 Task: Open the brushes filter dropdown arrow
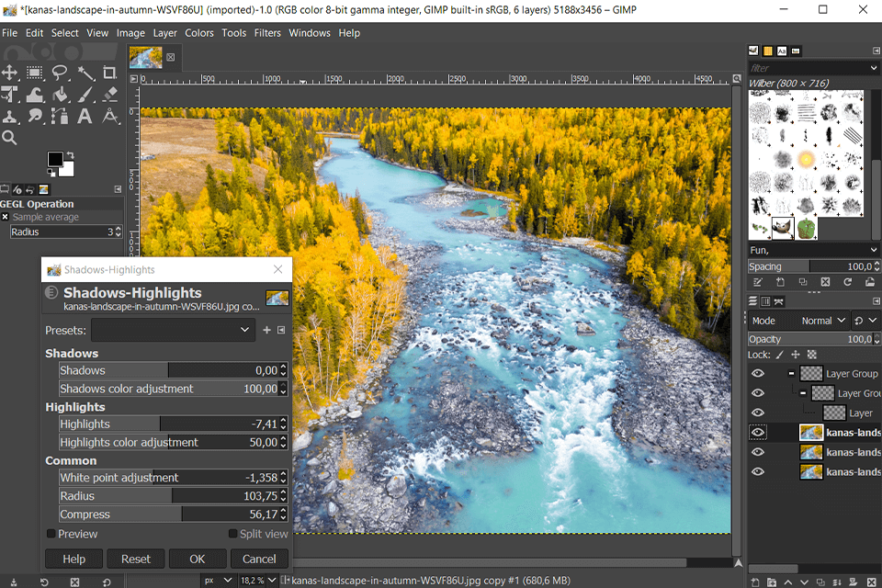tap(874, 68)
